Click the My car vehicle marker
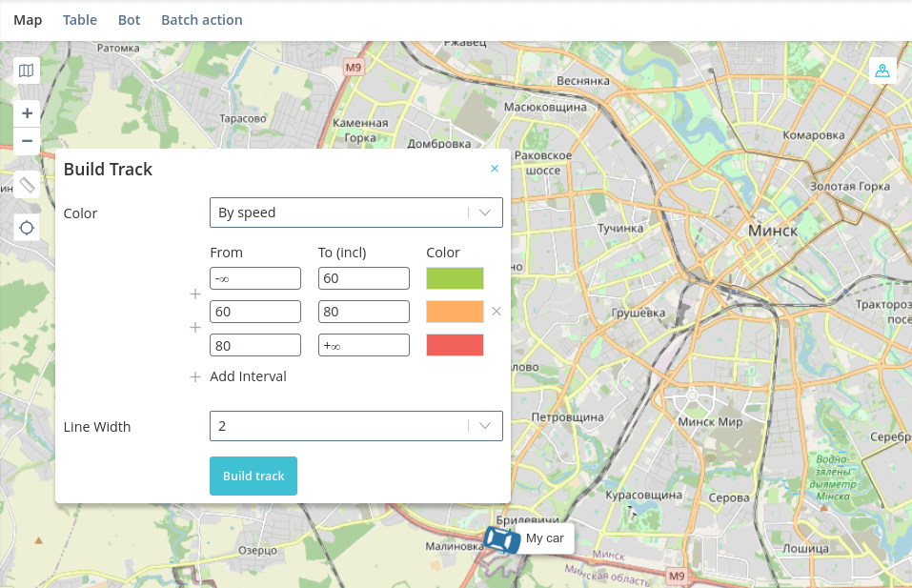Image resolution: width=912 pixels, height=588 pixels. click(501, 539)
